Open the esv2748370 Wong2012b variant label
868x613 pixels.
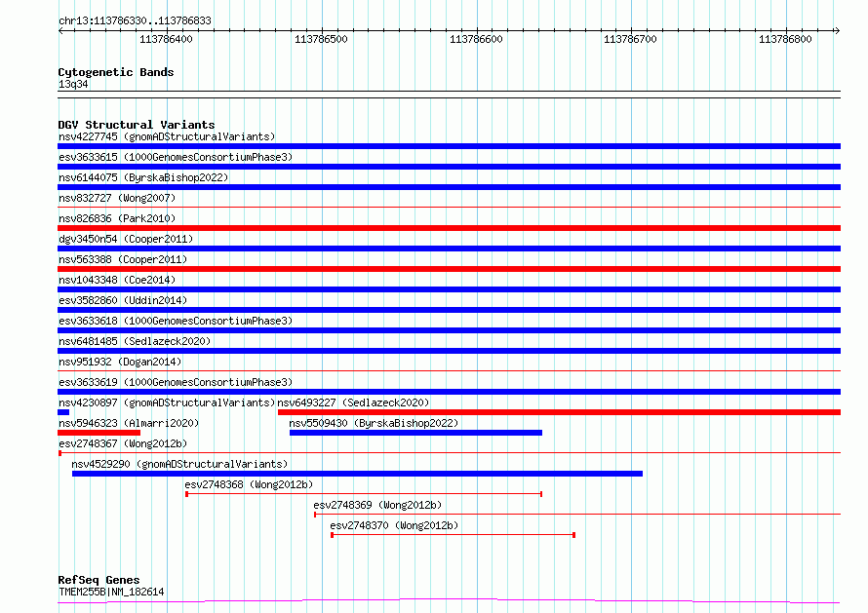point(394,525)
